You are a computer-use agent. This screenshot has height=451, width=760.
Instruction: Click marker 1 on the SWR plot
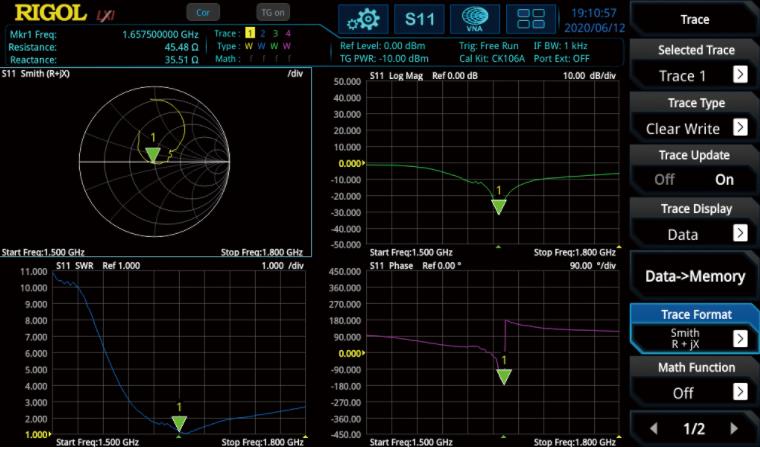[x=179, y=422]
